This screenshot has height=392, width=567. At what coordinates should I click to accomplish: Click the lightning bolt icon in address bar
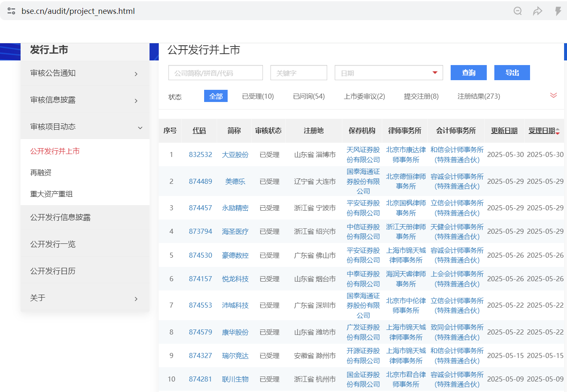click(x=558, y=11)
